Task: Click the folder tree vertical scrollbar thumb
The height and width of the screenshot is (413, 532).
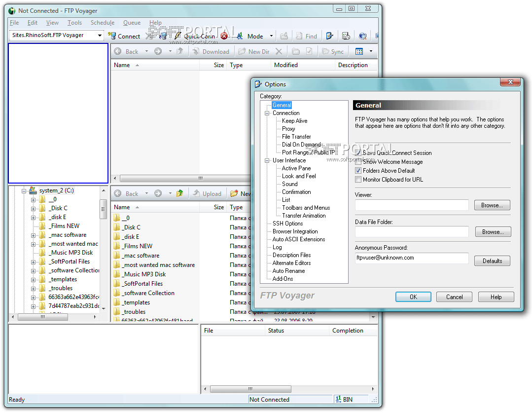Action: click(103, 210)
